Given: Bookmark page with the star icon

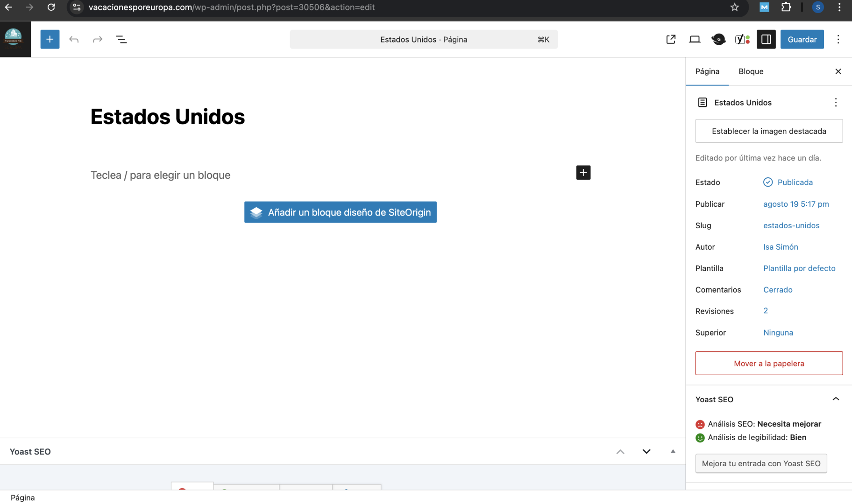Looking at the screenshot, I should (735, 7).
